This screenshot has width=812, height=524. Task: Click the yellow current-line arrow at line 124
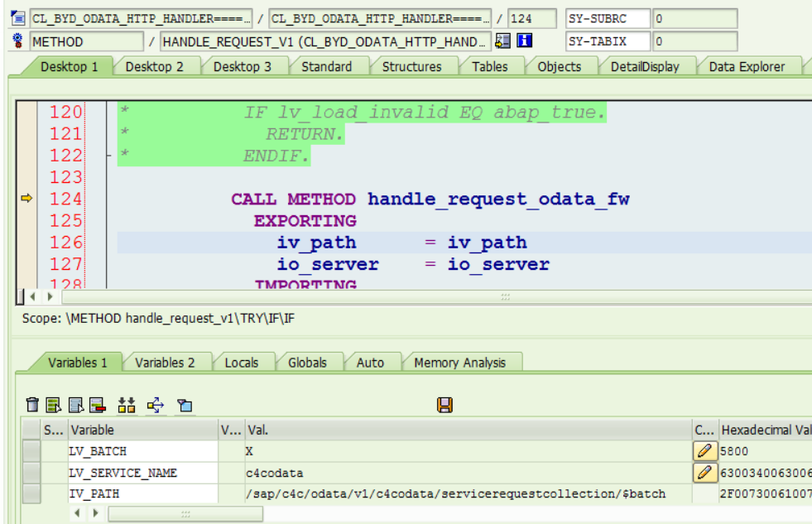[x=26, y=198]
